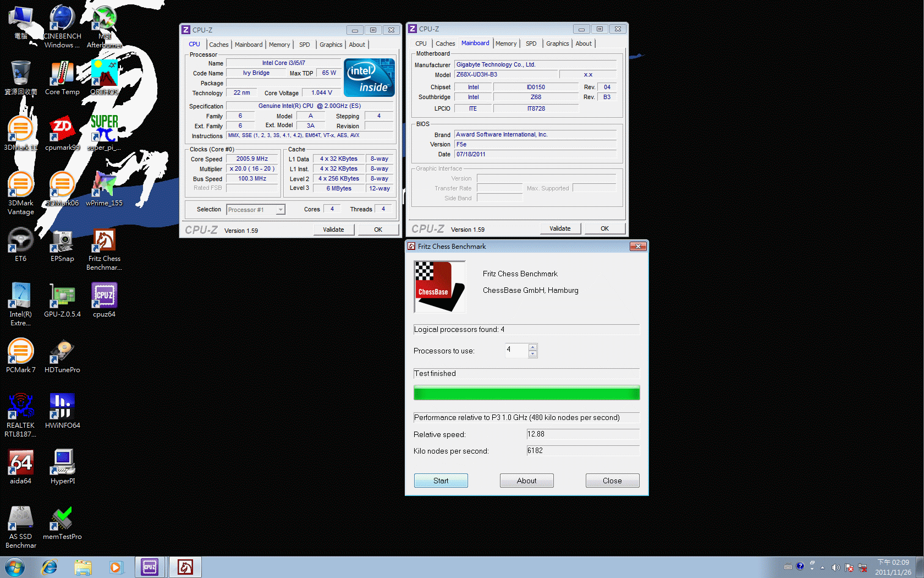
Task: Click the Close button in Fritz Chess Benchmark
Action: click(613, 481)
